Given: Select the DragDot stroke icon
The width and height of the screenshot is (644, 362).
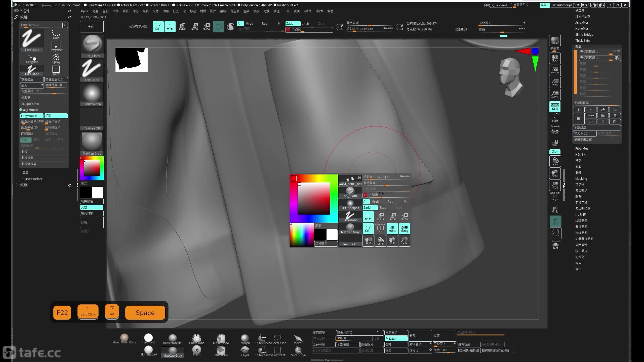Looking at the screenshot, I should point(32,58).
